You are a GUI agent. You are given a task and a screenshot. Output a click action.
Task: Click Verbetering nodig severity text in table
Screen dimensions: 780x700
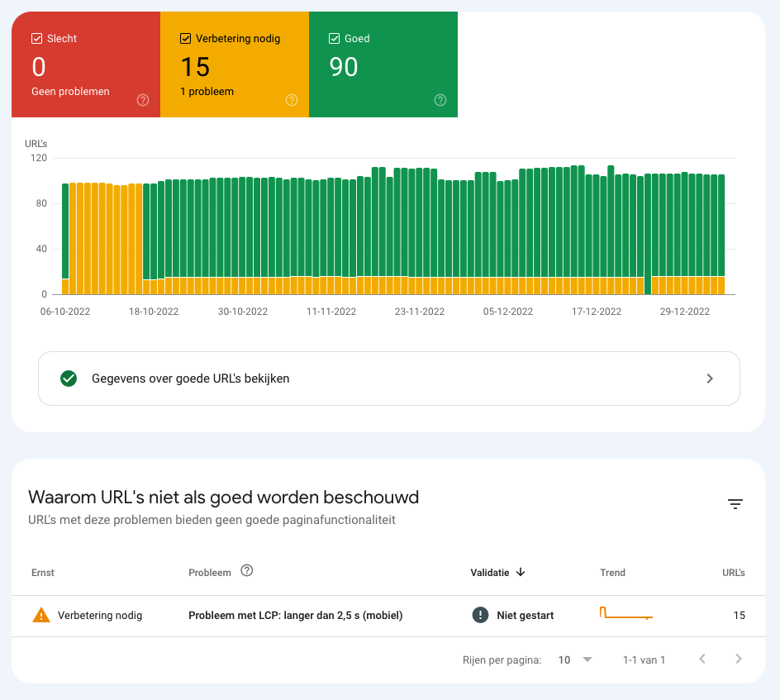click(x=100, y=616)
